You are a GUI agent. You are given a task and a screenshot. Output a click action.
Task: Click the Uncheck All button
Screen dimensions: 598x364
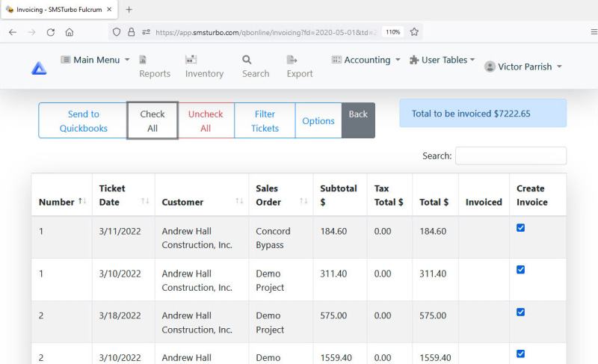pyautogui.click(x=206, y=121)
